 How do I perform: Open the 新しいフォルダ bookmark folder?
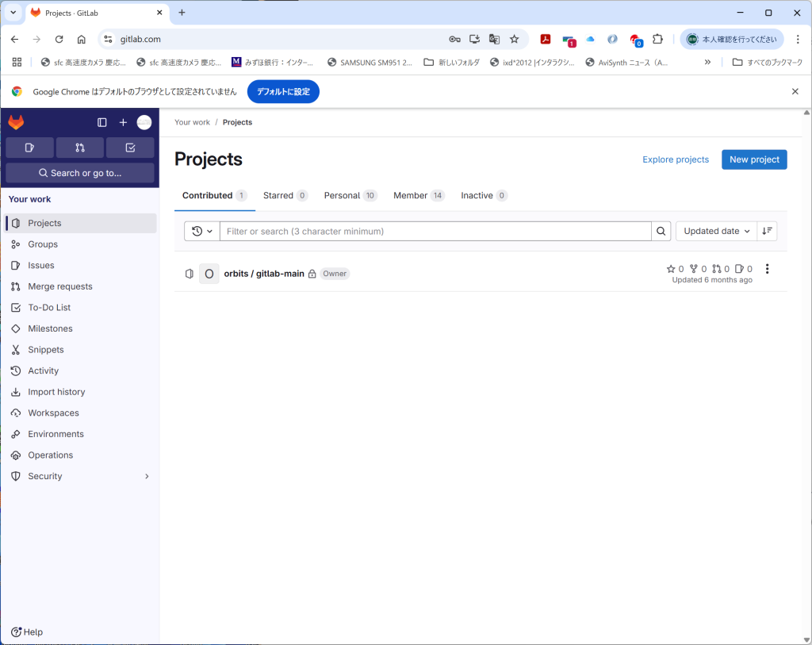tap(451, 62)
